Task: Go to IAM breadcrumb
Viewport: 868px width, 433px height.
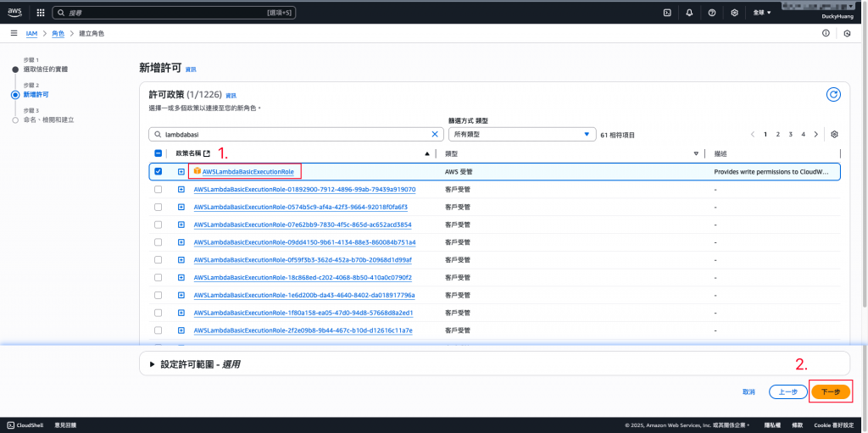Action: coord(31,33)
